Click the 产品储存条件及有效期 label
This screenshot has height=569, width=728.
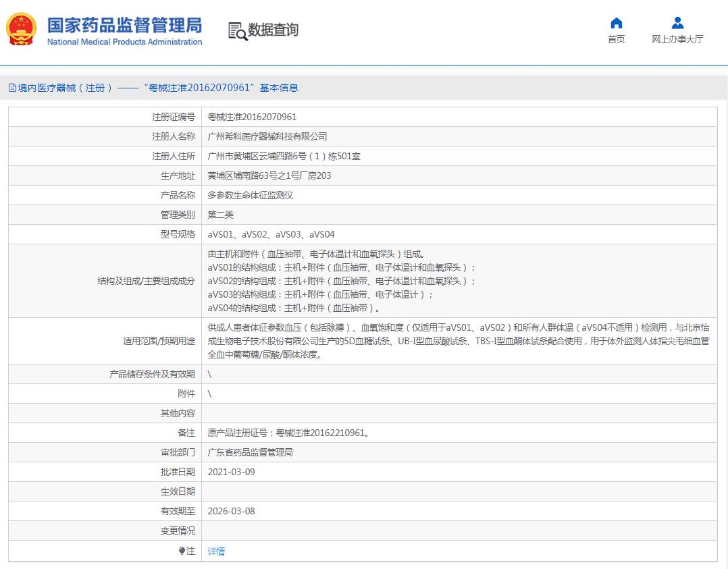tap(153, 374)
